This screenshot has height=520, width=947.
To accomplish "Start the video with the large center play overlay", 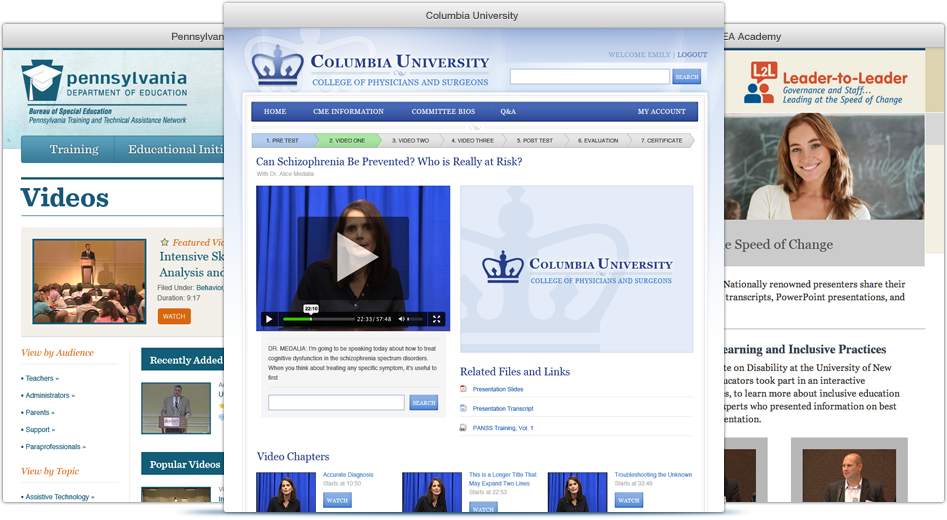I will [353, 258].
